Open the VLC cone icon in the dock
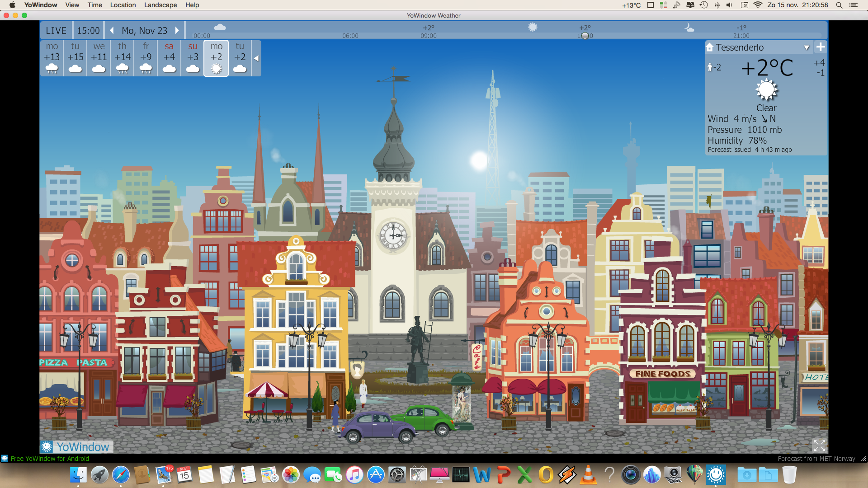 click(x=588, y=475)
